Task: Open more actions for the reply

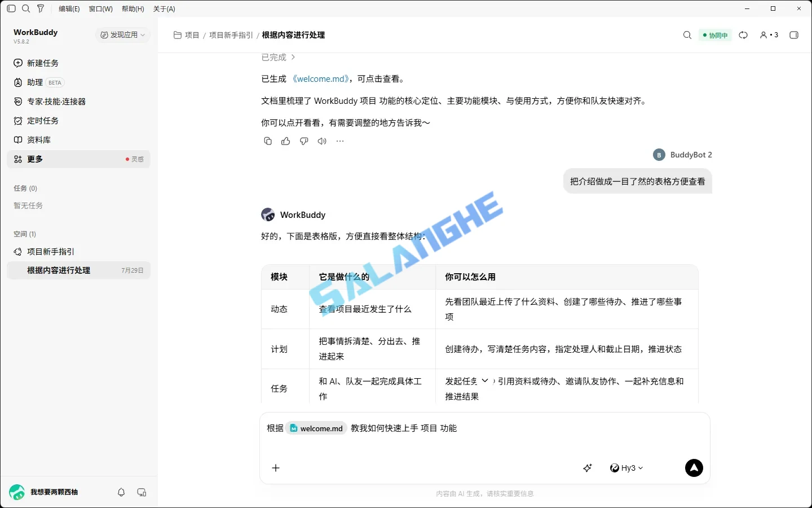Action: coord(340,141)
